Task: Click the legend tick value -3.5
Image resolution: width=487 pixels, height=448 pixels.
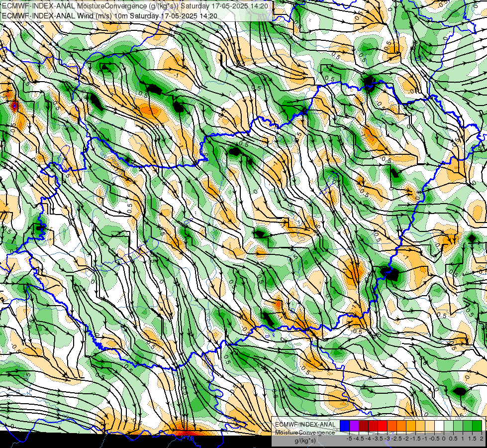Action: tap(378, 439)
